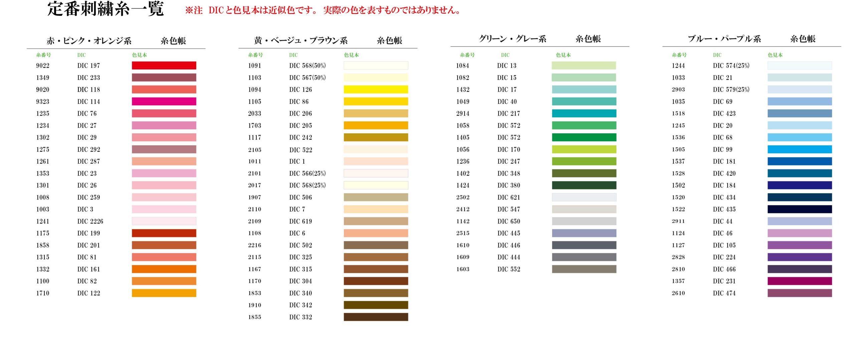Viewport: 868px width, 348px height.
Task: Click the グリーン・グレー系 section heading
Action: pyautogui.click(x=512, y=39)
